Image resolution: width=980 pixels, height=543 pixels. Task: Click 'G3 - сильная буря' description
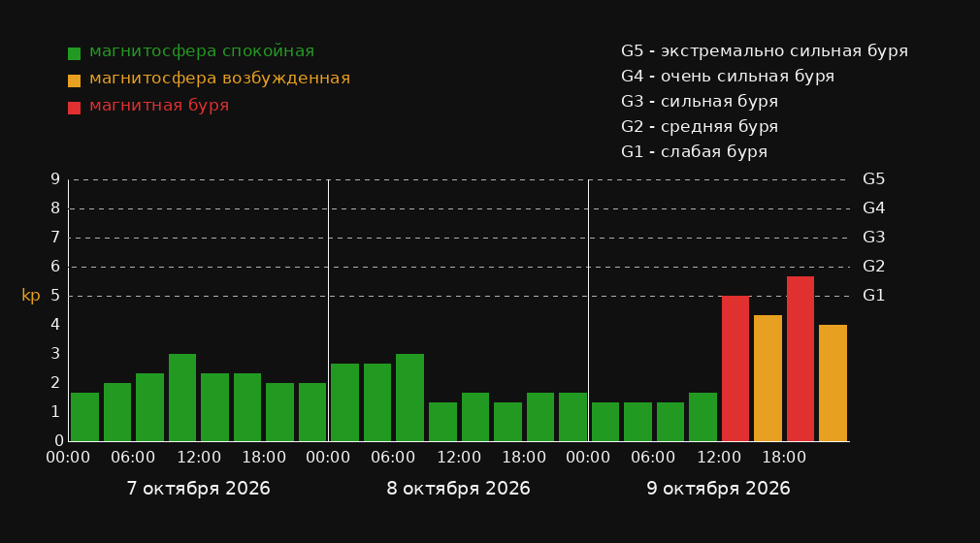tap(700, 101)
